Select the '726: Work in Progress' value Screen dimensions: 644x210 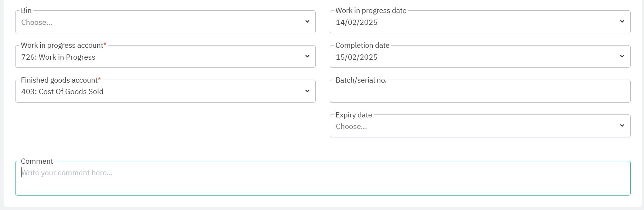[x=58, y=57]
